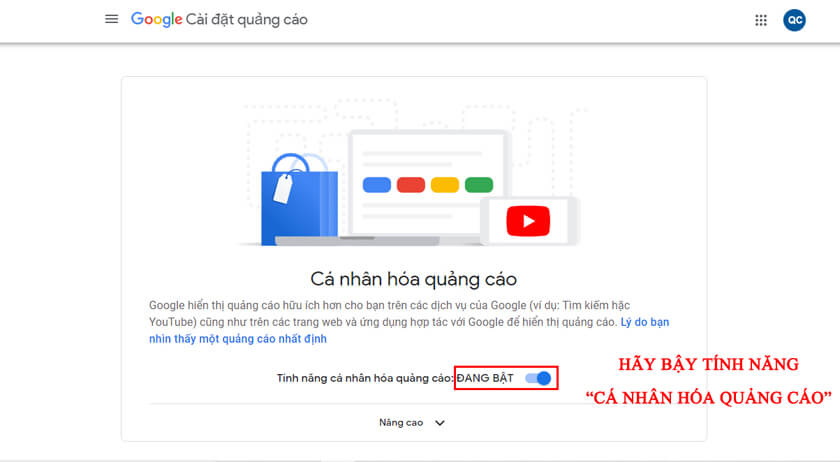Click the Google logo

(156, 19)
